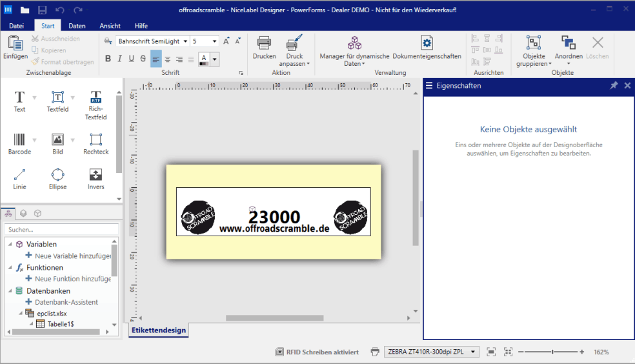Select the Ellipse tool
635x364 pixels.
[57, 179]
